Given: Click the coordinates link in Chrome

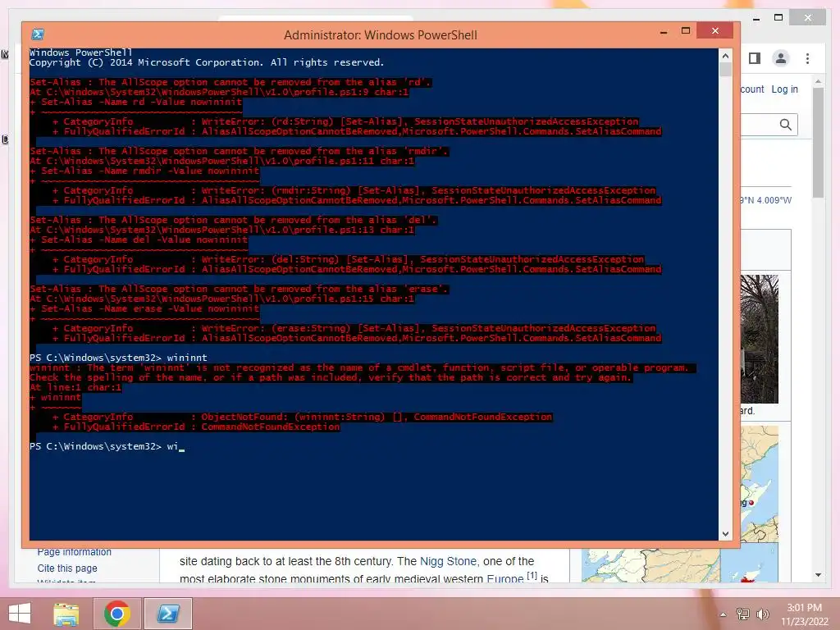Looking at the screenshot, I should click(766, 200).
